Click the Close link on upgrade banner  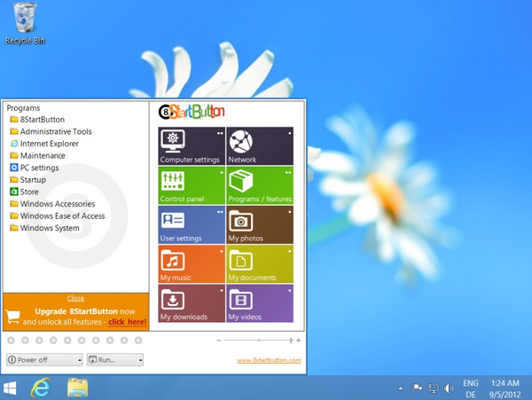pos(75,298)
